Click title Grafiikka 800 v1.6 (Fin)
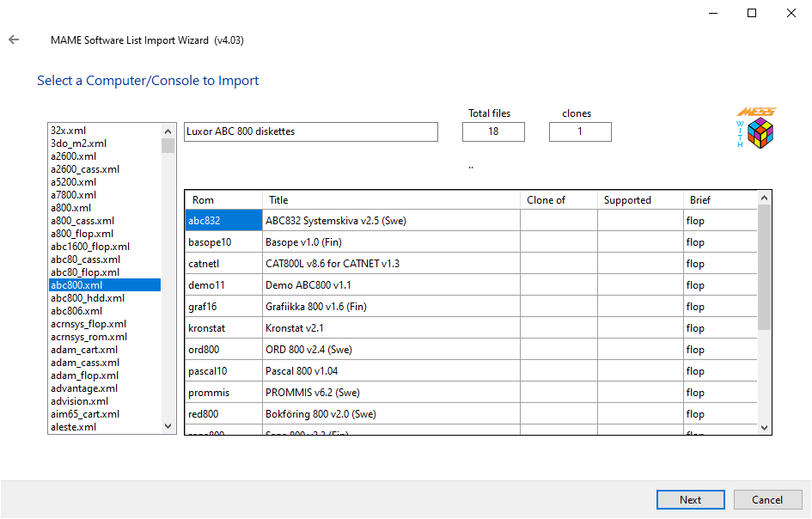The width and height of the screenshot is (812, 519). click(316, 307)
